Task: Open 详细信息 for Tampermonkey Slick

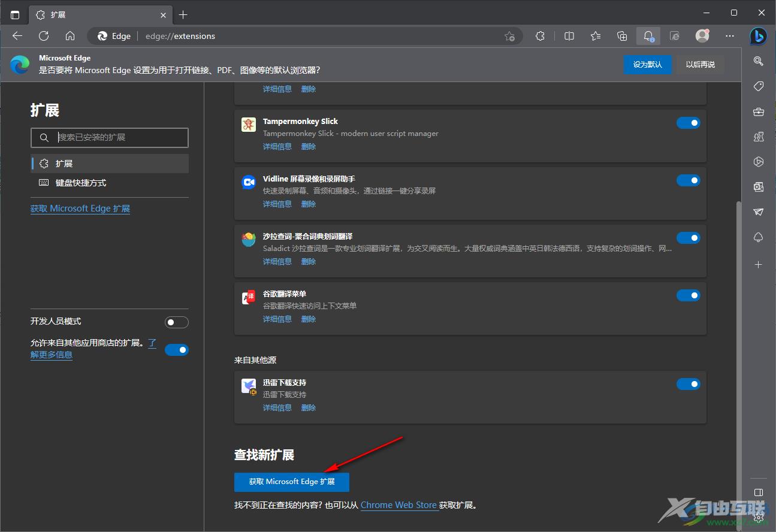Action: (x=277, y=146)
